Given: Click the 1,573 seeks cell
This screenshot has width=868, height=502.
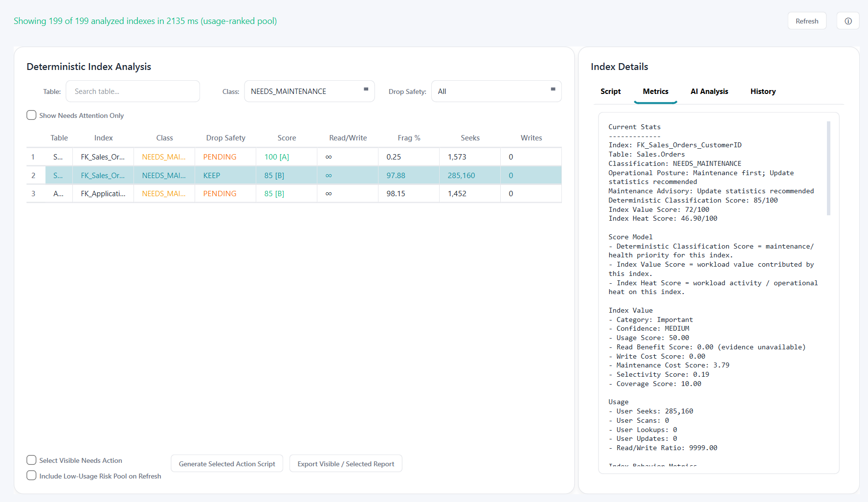Looking at the screenshot, I should click(x=470, y=157).
